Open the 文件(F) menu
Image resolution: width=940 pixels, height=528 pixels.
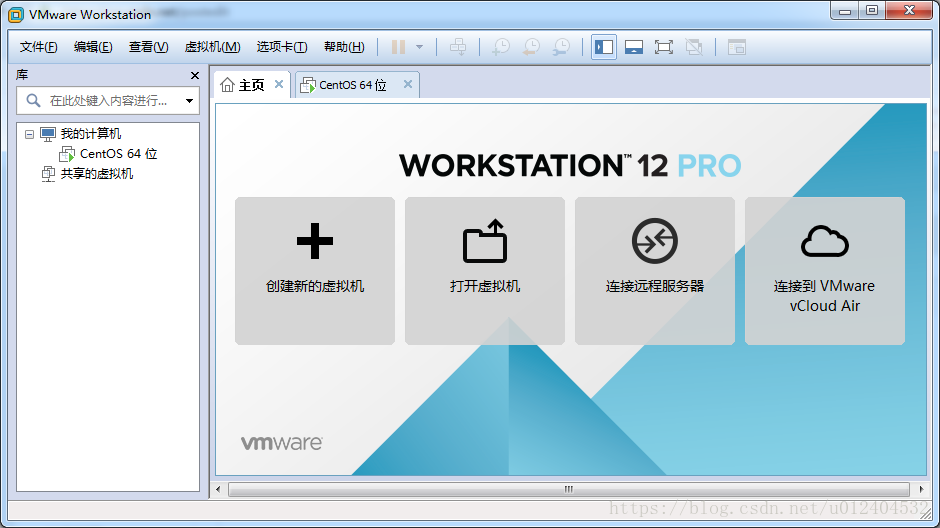(x=38, y=47)
